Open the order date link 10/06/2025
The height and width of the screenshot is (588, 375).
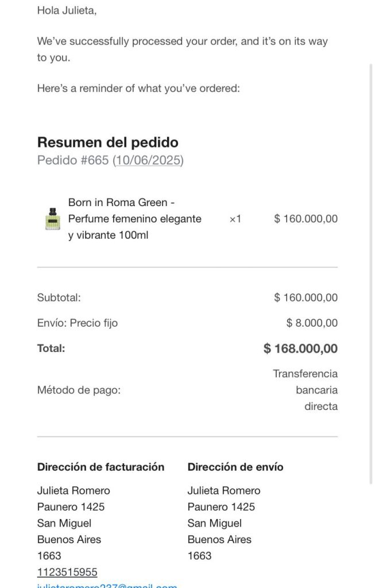pyautogui.click(x=148, y=160)
